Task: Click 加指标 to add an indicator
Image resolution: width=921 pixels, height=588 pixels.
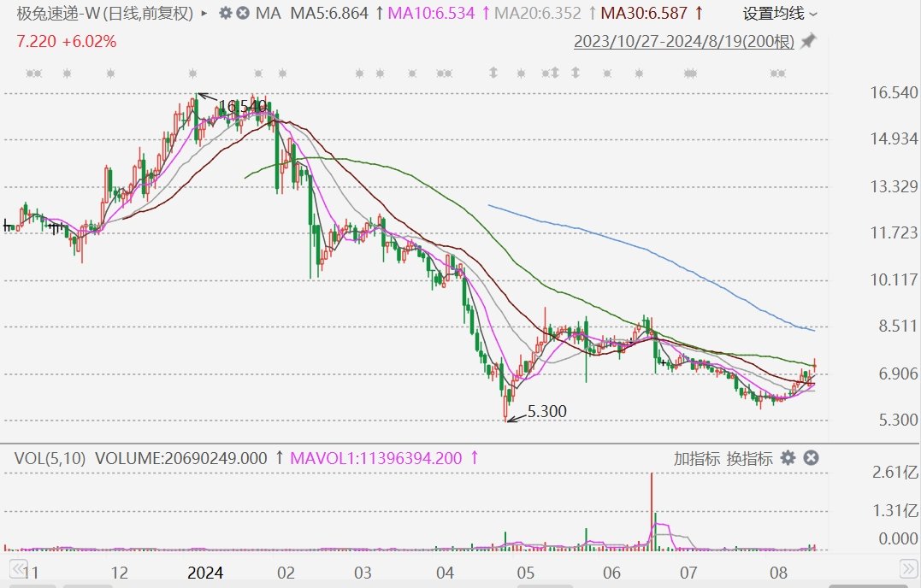Action: click(697, 458)
